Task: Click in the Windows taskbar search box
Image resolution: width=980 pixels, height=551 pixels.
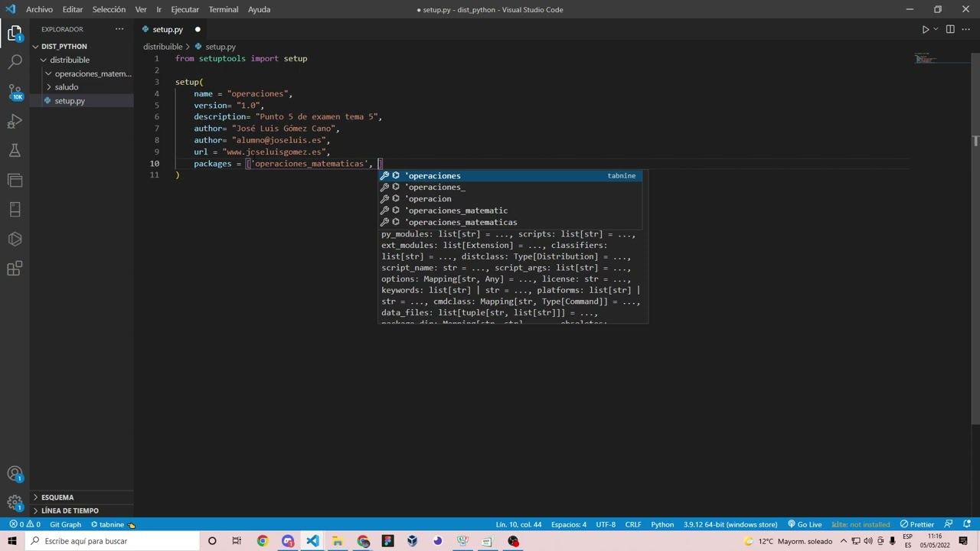Action: (112, 541)
